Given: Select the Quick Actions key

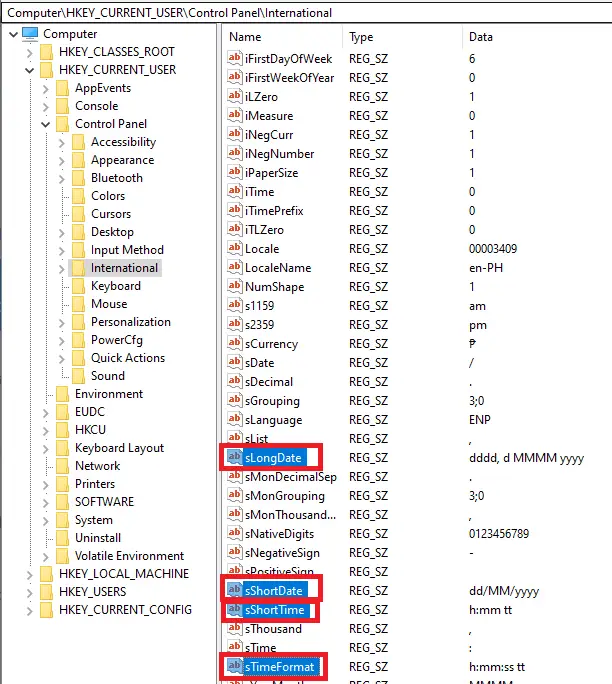Looking at the screenshot, I should [128, 358].
